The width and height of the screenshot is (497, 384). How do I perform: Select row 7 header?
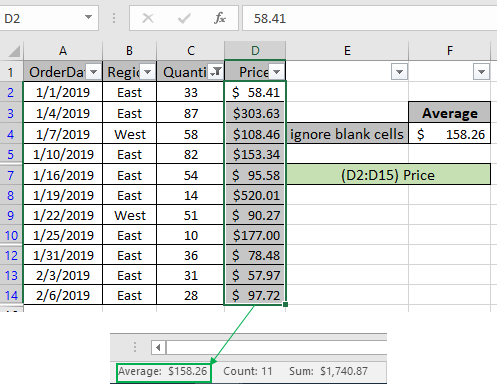pos(11,175)
